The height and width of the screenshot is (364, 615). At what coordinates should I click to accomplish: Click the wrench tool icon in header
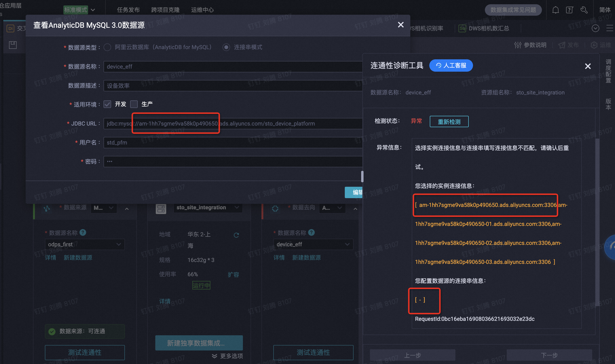[x=584, y=10]
